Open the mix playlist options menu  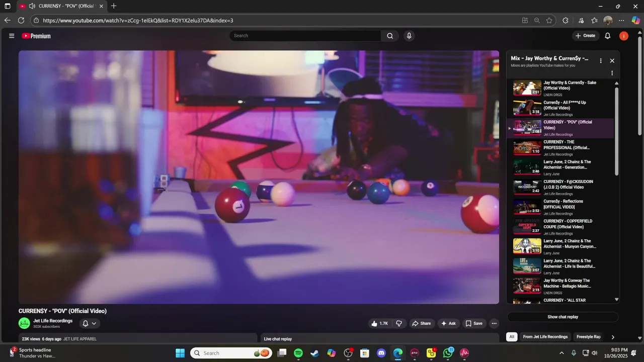click(600, 60)
